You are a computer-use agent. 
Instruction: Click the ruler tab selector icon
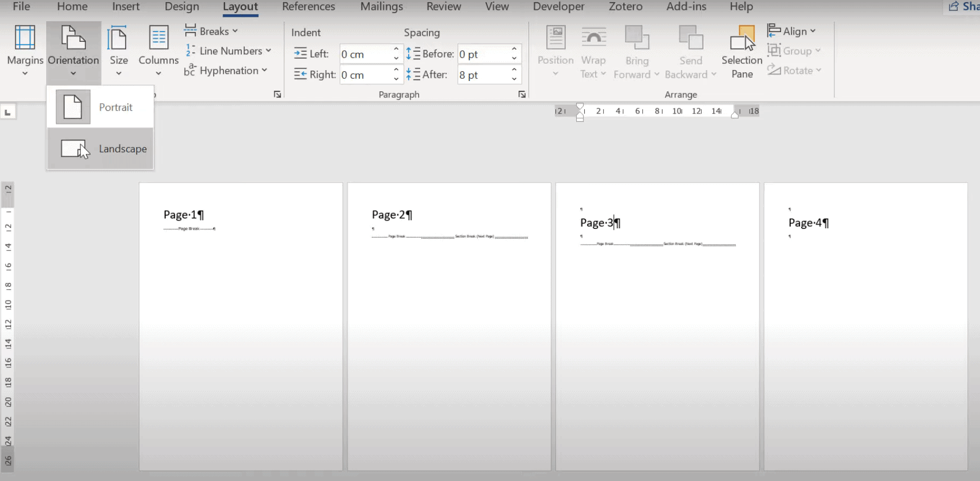(x=8, y=112)
